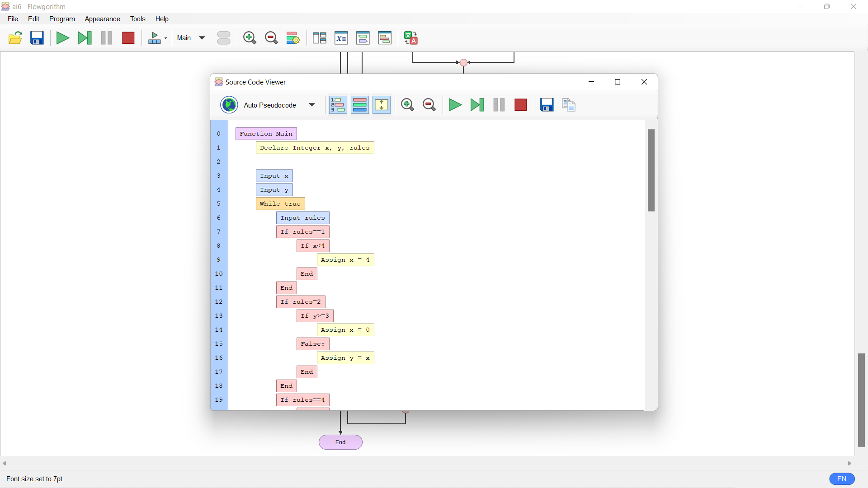Open the run speed dropdown in main toolbar
Image resolution: width=868 pixels, height=488 pixels.
click(x=158, y=38)
